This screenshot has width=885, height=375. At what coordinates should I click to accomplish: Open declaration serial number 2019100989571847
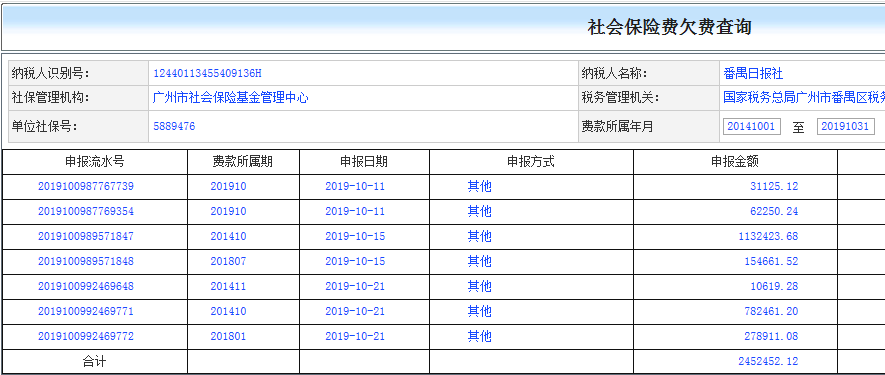[x=86, y=236]
